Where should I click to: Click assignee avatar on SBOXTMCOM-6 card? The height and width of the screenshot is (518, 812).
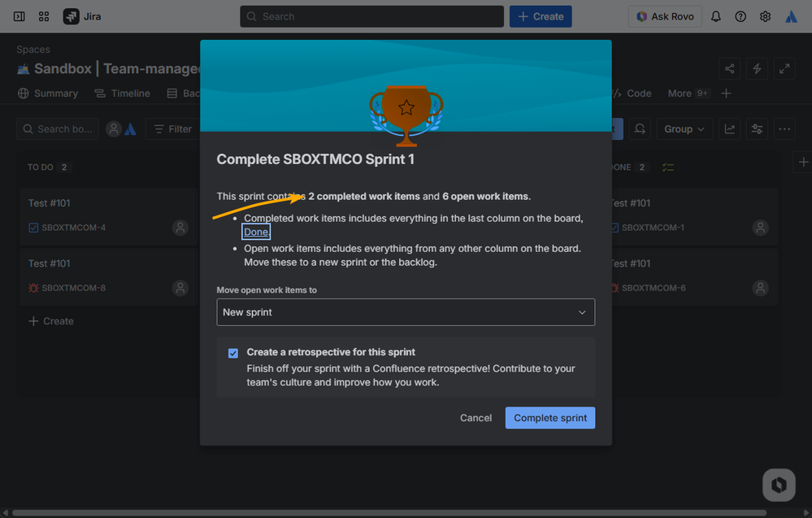[x=760, y=288]
